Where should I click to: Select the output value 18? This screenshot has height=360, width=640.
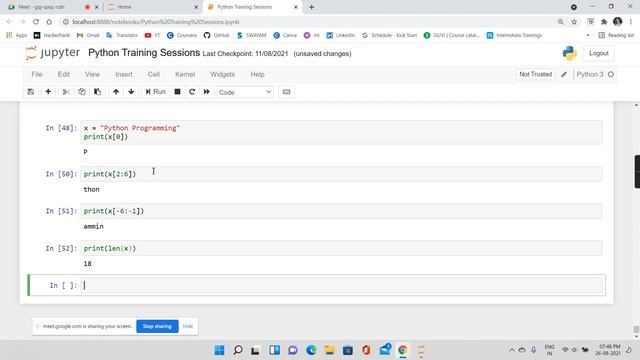point(87,264)
